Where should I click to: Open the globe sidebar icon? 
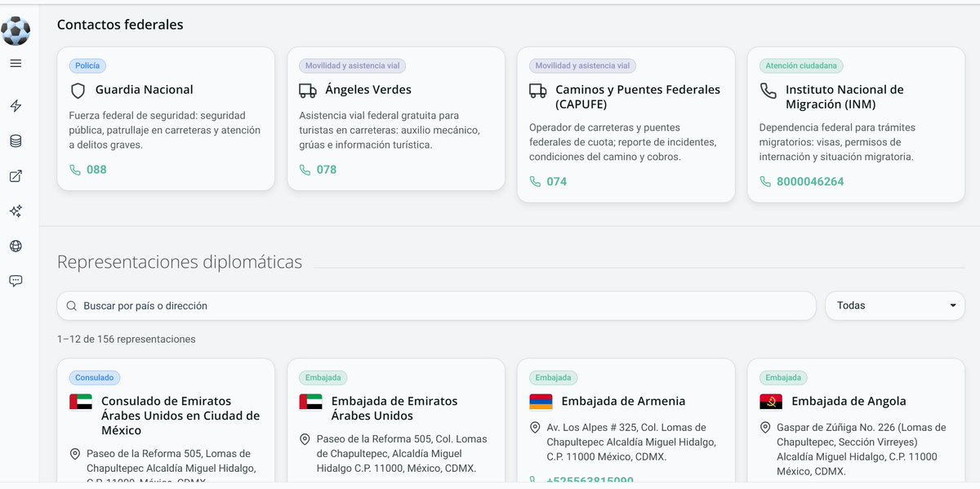click(x=16, y=247)
